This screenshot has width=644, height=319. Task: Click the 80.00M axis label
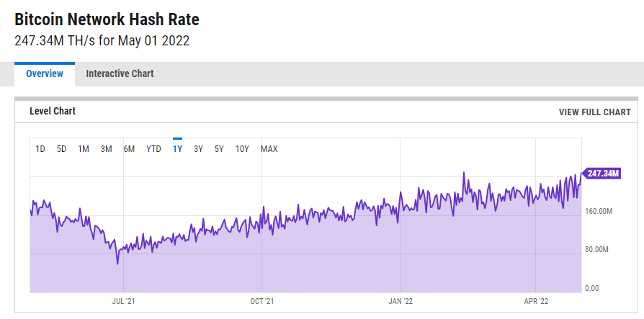point(596,250)
